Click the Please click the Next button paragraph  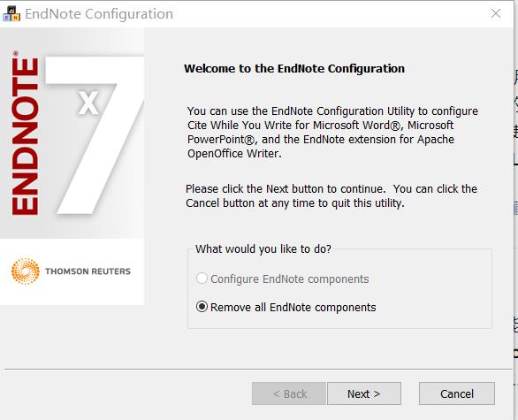[x=331, y=195]
